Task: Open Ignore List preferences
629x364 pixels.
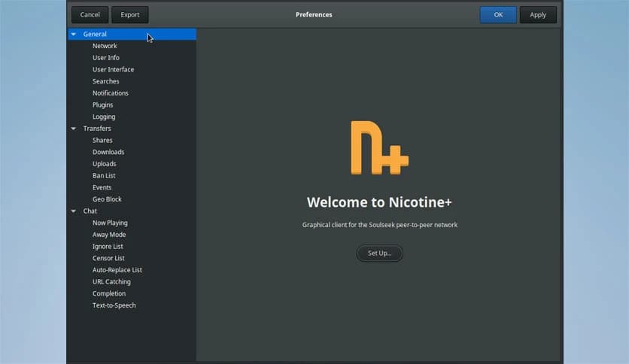Action: (x=132, y=247)
